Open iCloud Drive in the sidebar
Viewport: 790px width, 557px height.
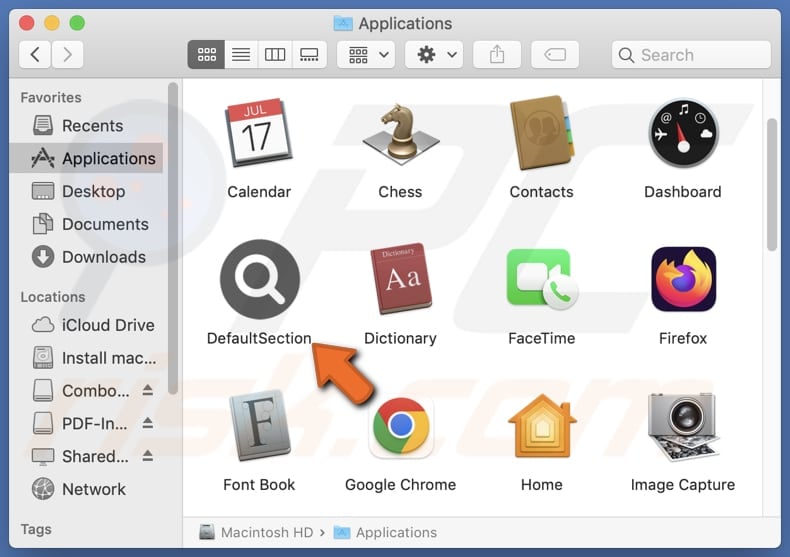click(86, 325)
